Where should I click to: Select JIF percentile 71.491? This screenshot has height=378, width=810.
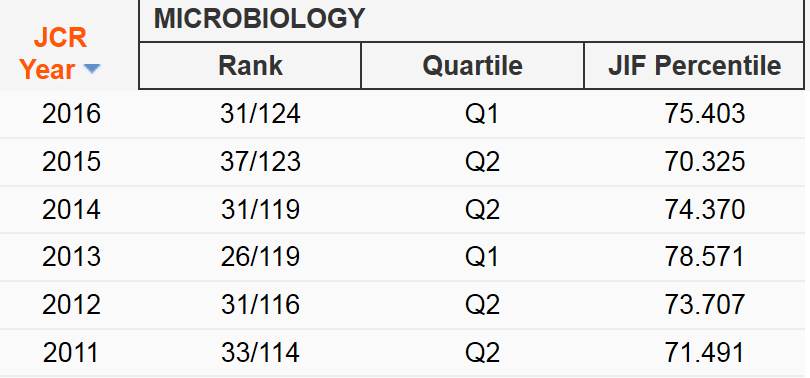click(705, 353)
